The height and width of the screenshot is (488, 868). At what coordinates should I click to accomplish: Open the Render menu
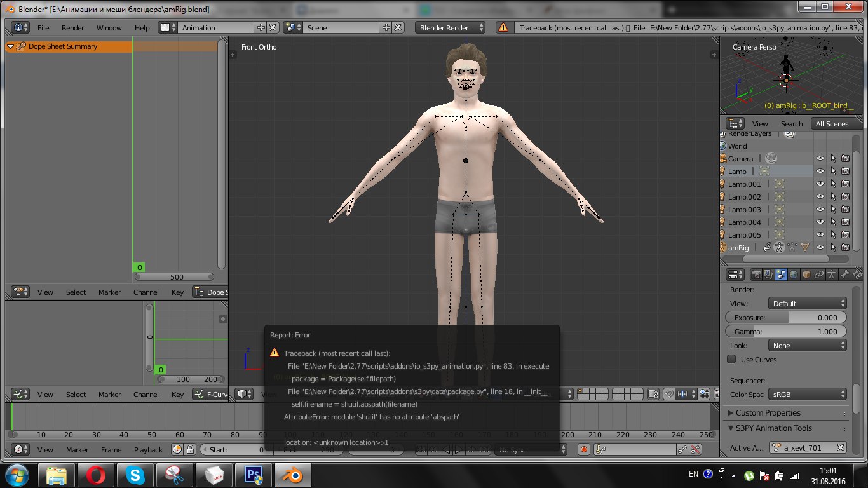point(73,27)
